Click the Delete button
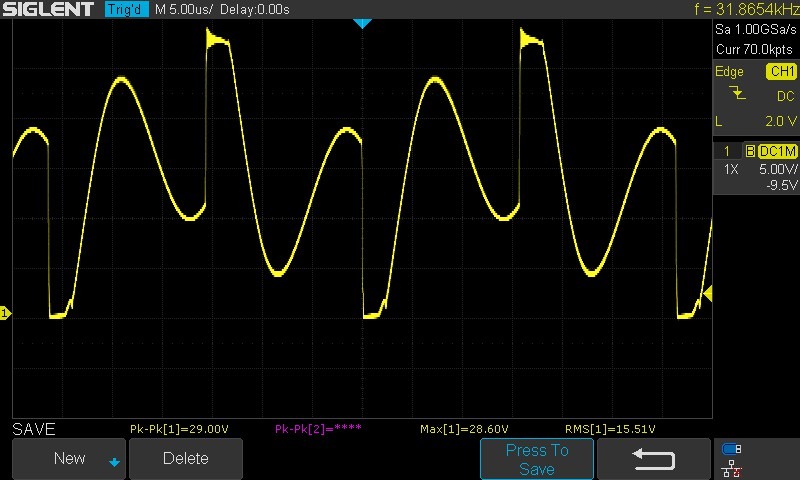800x480 pixels. 186,459
